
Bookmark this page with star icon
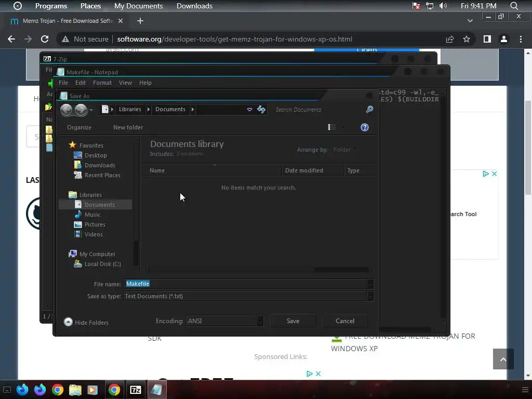click(467, 39)
